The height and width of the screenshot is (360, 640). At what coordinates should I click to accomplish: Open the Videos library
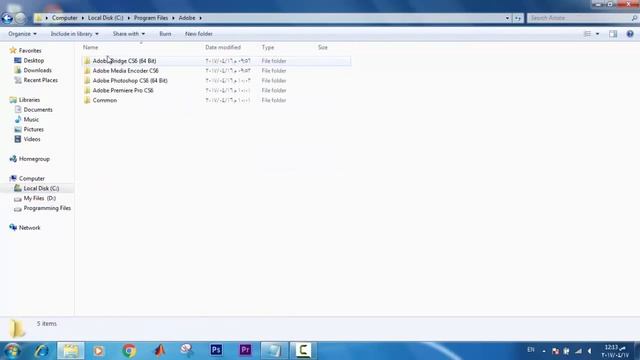click(32, 139)
